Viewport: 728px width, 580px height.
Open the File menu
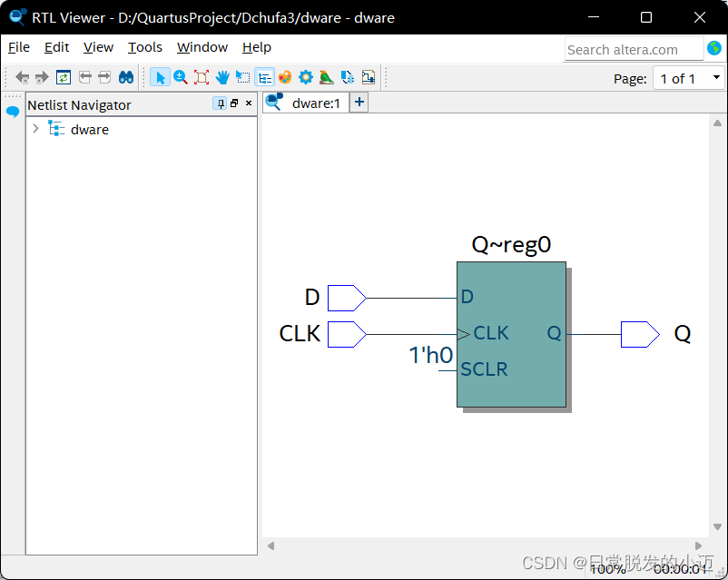(19, 47)
